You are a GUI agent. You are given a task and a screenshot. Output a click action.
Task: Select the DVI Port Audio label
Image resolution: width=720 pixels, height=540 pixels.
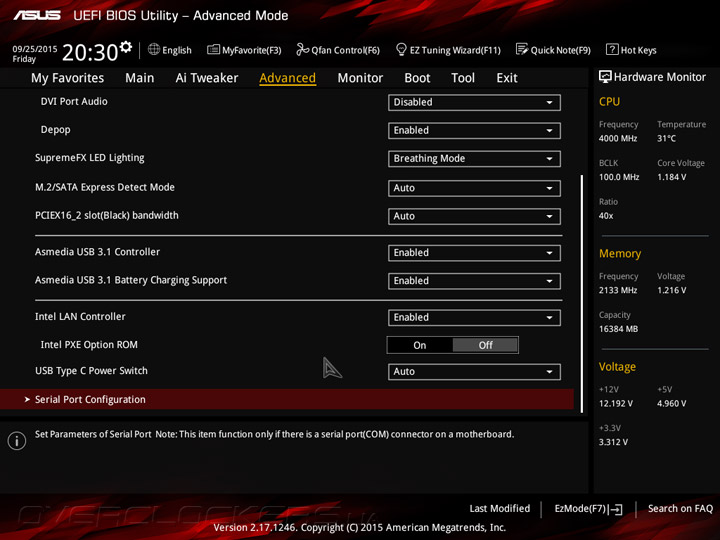pyautogui.click(x=74, y=101)
